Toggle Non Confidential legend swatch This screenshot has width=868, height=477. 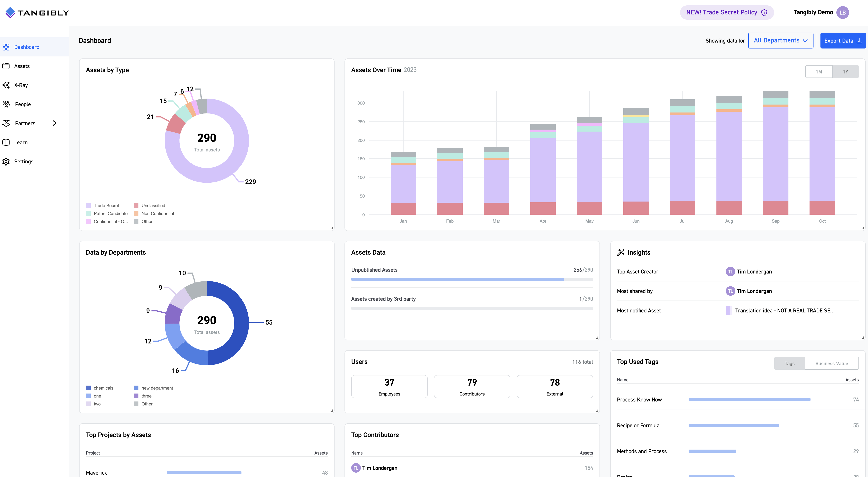pos(136,213)
